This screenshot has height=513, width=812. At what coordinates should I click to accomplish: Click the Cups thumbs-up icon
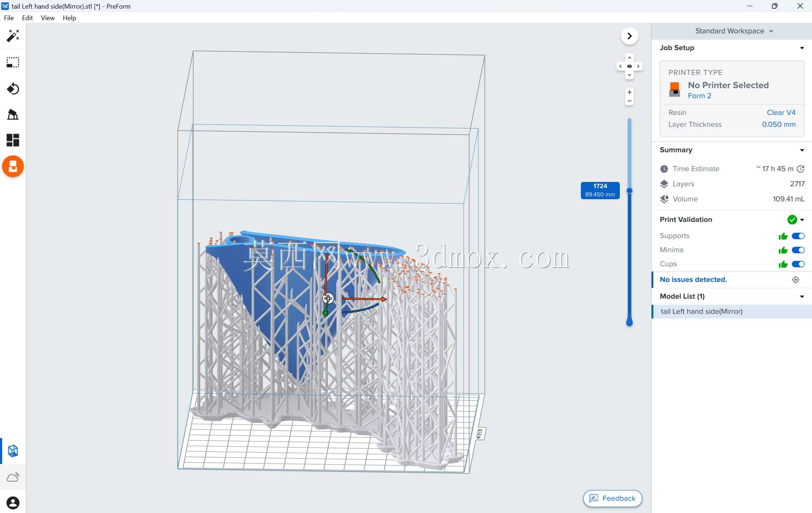(783, 264)
